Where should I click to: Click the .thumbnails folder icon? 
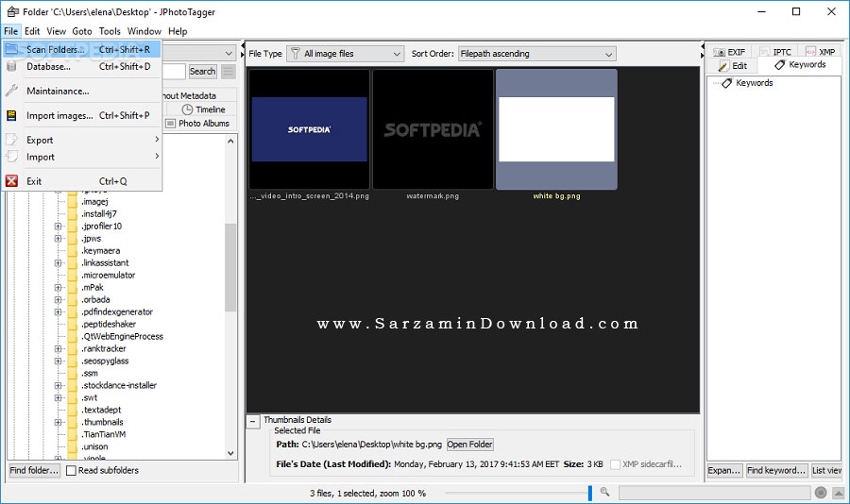click(x=72, y=422)
